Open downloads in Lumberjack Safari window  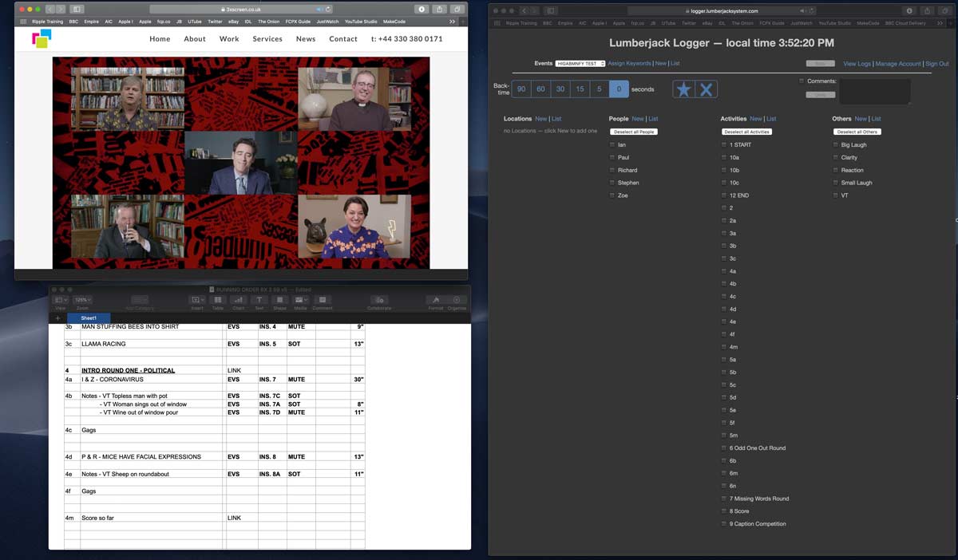(x=909, y=10)
